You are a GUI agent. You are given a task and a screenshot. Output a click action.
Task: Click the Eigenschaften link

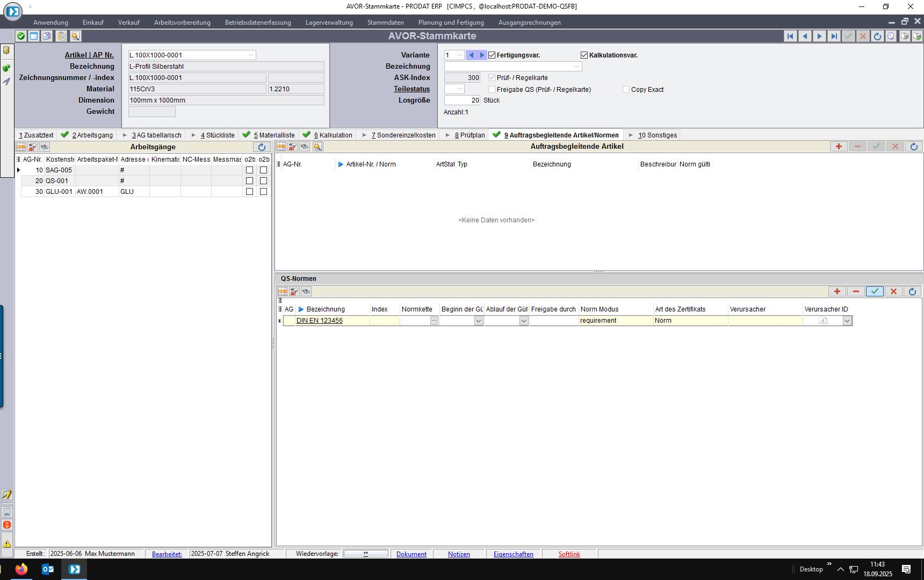(513, 554)
